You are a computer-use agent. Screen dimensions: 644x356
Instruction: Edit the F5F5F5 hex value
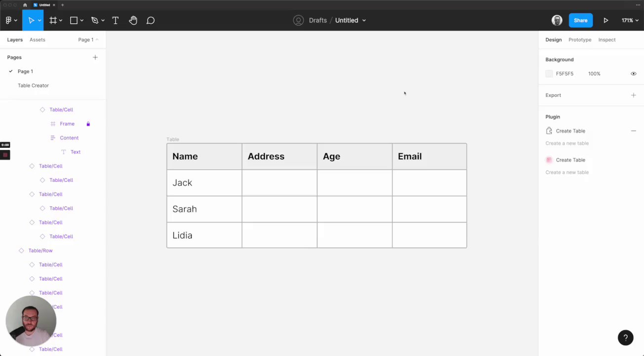(564, 74)
